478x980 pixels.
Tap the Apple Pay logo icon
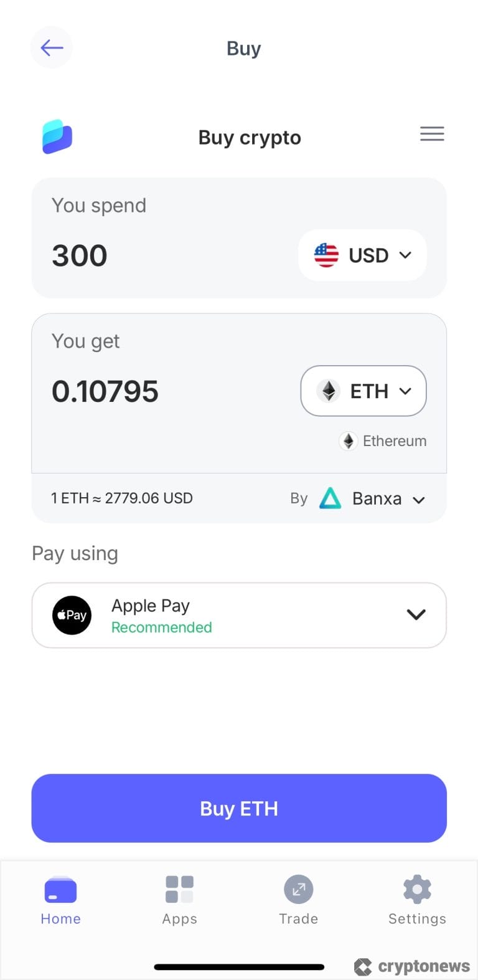[72, 616]
